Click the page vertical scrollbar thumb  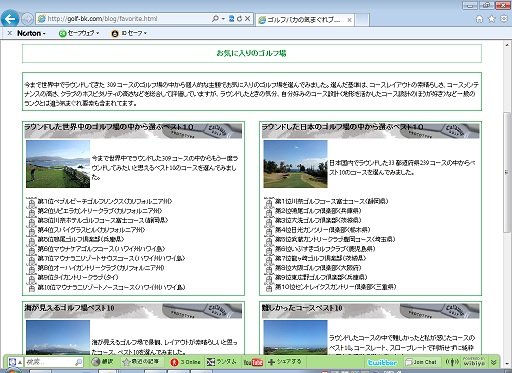pyautogui.click(x=507, y=173)
